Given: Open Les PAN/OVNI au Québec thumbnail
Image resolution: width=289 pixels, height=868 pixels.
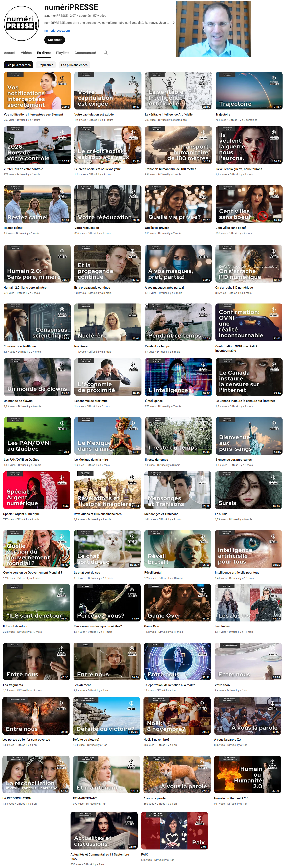Looking at the screenshot, I should pos(37,436).
